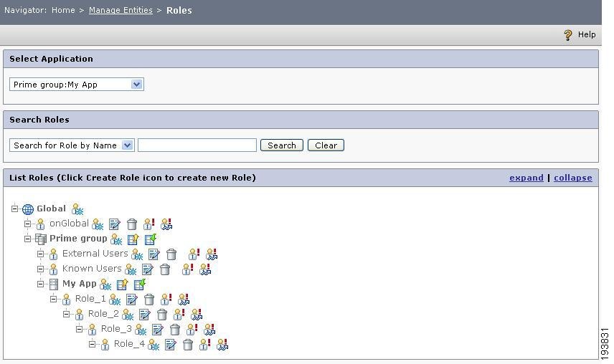The image size is (614, 364).
Task: Click table with green down-arrow icon beside My App
Action: click(140, 284)
